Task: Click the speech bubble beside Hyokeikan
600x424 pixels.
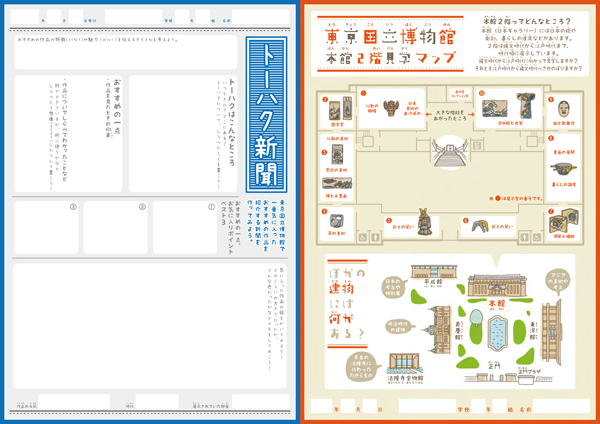Action: coord(399,327)
